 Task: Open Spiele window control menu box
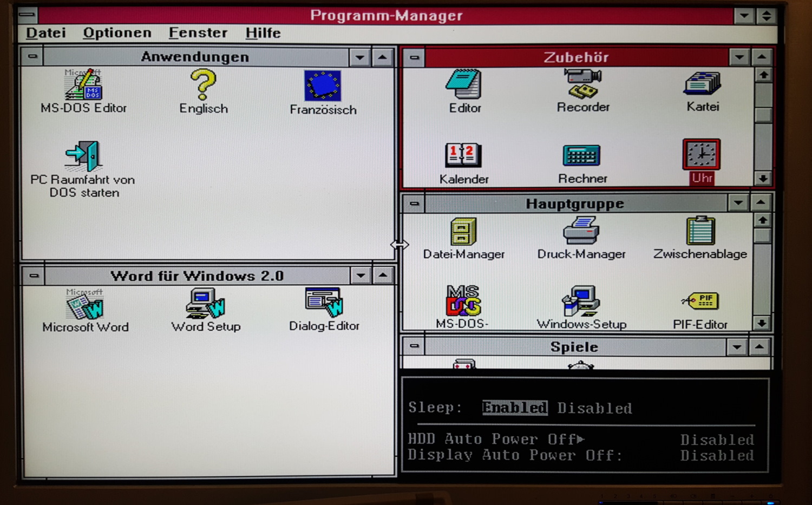tap(414, 346)
